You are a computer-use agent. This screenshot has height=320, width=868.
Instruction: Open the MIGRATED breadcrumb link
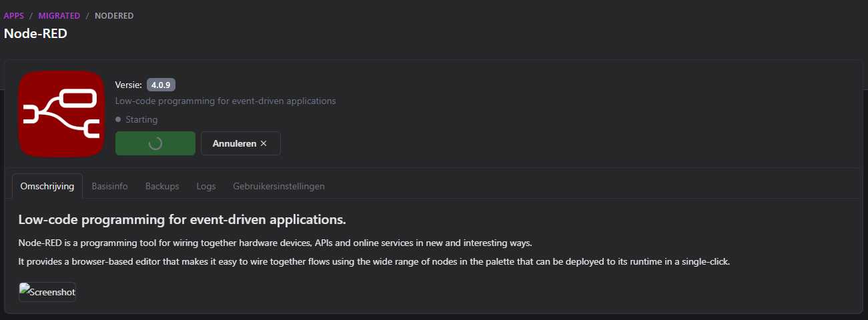(59, 15)
